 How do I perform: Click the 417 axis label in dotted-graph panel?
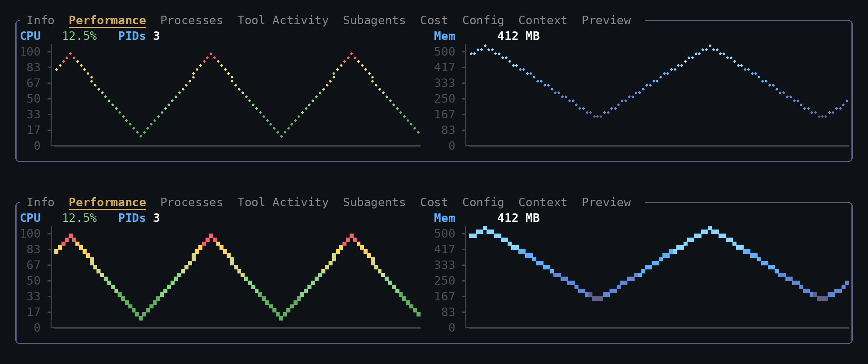pyautogui.click(x=445, y=67)
